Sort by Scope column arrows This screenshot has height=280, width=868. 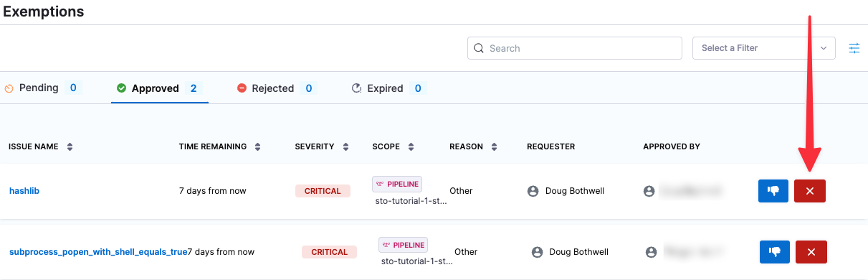click(x=411, y=146)
